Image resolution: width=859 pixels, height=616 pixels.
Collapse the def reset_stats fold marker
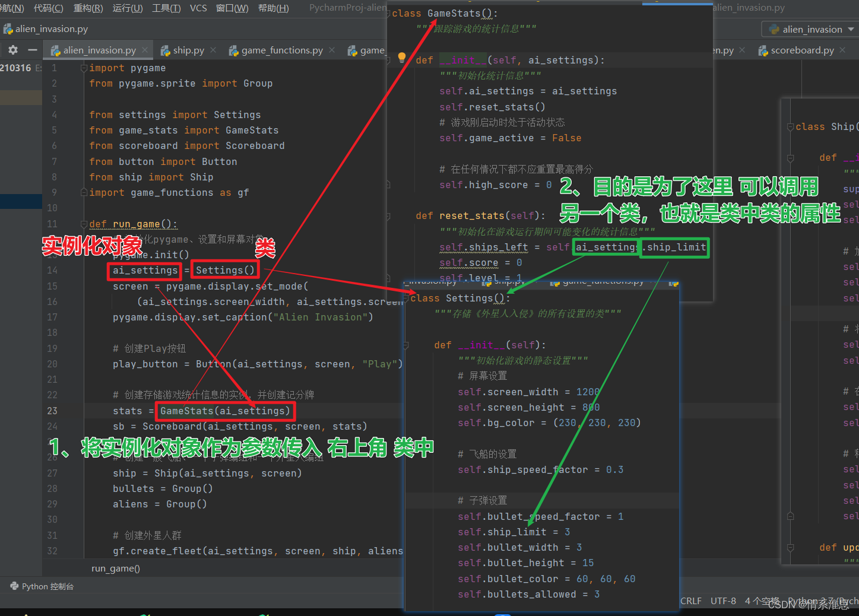[x=388, y=216]
